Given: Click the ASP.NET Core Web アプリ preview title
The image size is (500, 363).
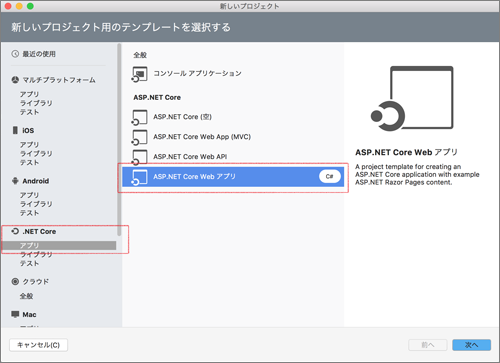Looking at the screenshot, I should 406,152.
